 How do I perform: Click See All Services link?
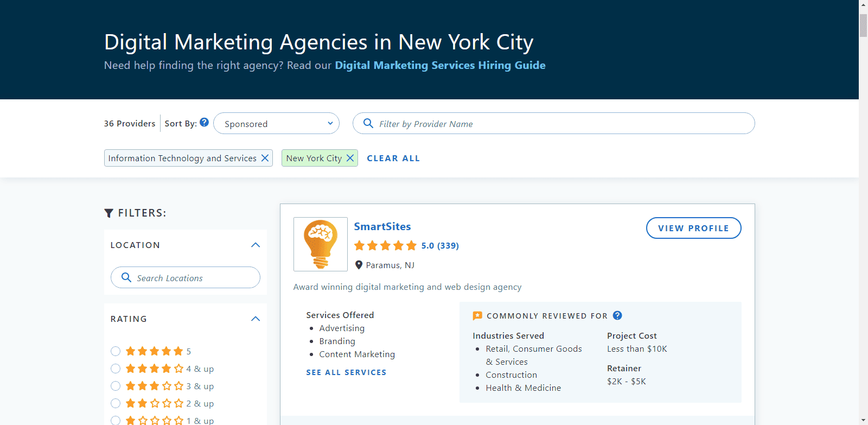[346, 372]
